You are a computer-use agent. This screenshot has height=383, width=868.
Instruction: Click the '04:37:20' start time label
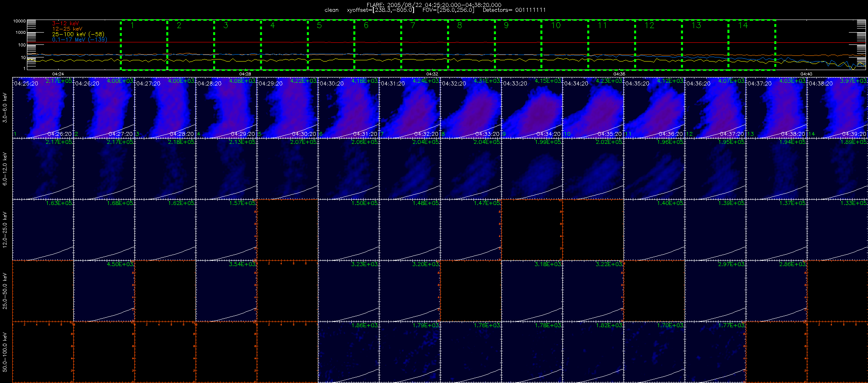point(759,84)
